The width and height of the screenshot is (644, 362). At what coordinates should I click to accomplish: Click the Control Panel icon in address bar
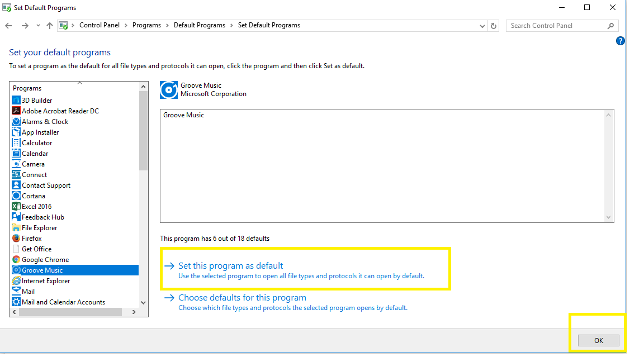click(x=63, y=26)
